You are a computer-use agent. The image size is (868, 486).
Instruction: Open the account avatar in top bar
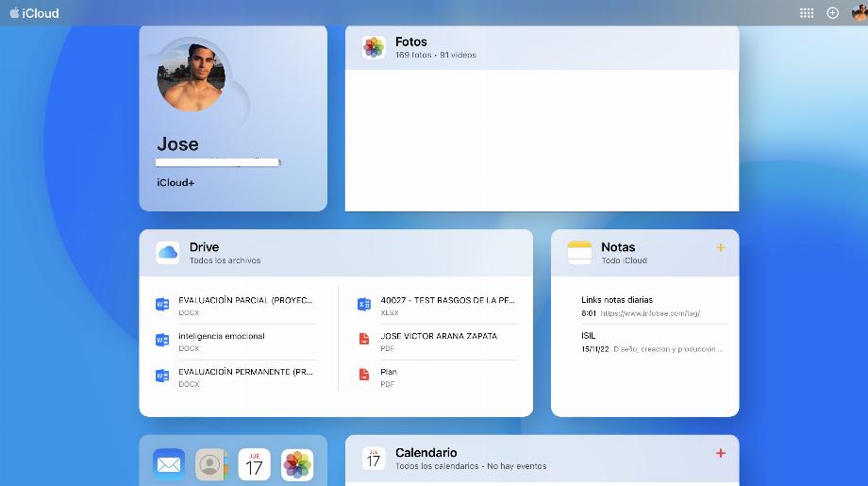click(x=860, y=12)
